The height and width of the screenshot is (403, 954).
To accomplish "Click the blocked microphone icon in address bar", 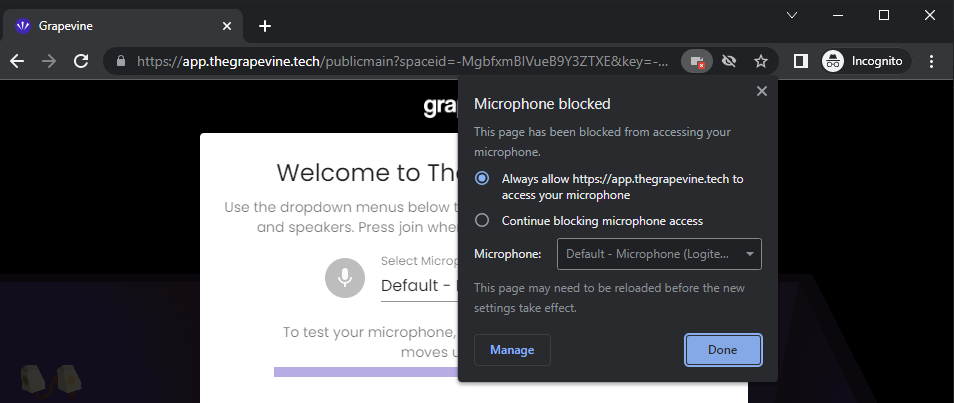I will [697, 61].
